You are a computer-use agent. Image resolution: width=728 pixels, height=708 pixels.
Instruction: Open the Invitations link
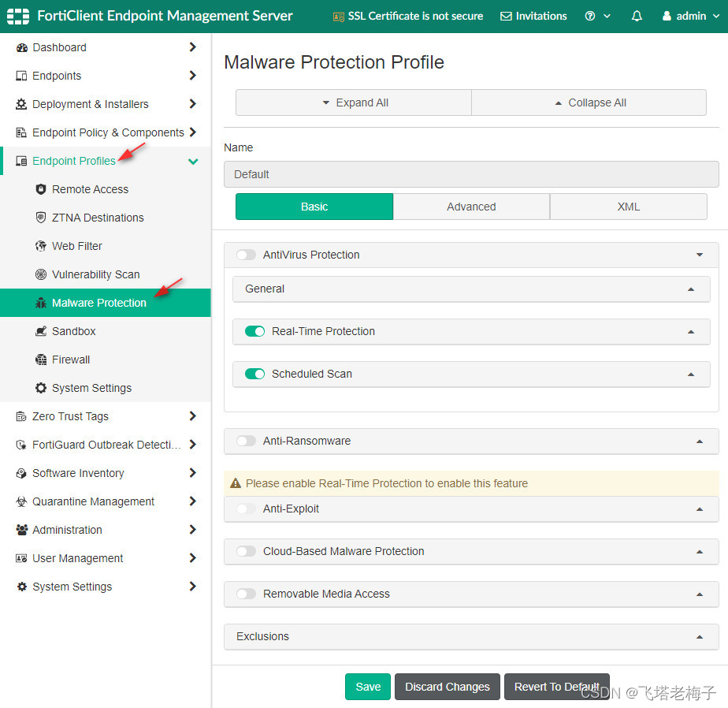(533, 17)
